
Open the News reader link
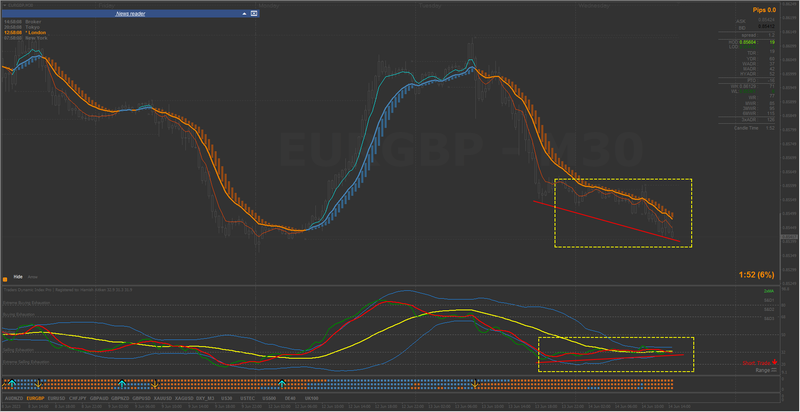pyautogui.click(x=130, y=14)
